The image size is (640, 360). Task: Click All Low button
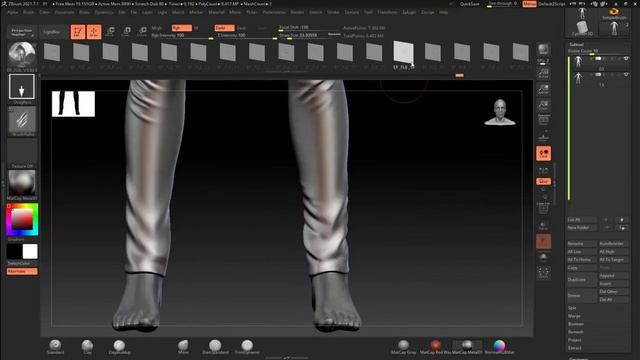tap(582, 252)
